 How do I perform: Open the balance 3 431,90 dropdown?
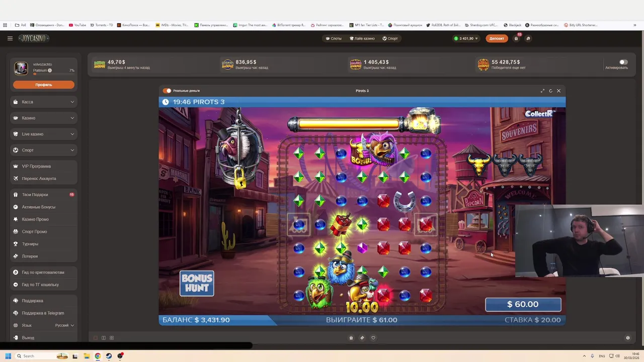point(466,38)
